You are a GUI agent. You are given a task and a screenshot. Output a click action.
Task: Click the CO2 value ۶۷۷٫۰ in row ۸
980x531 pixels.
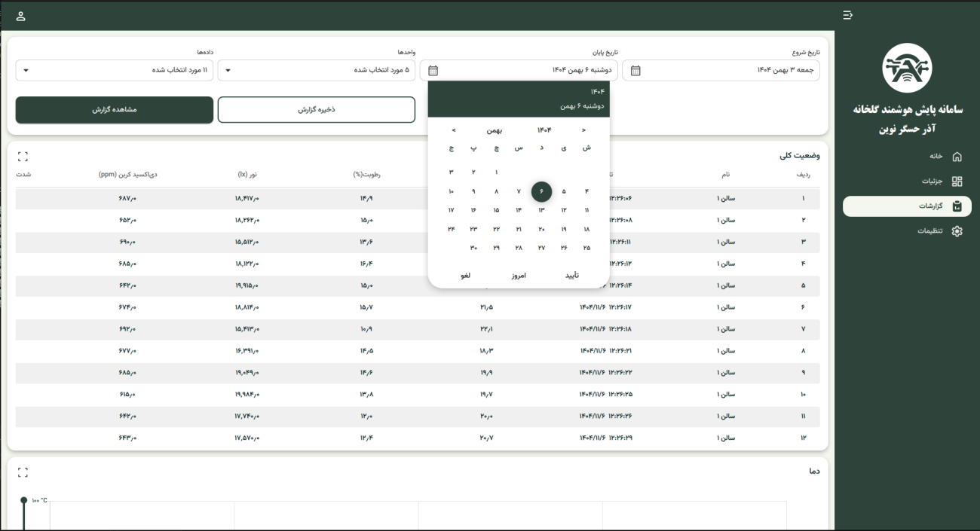[127, 351]
